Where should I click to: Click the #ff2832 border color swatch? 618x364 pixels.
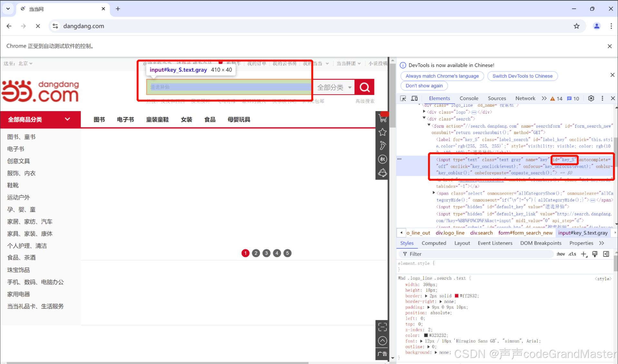point(456,296)
